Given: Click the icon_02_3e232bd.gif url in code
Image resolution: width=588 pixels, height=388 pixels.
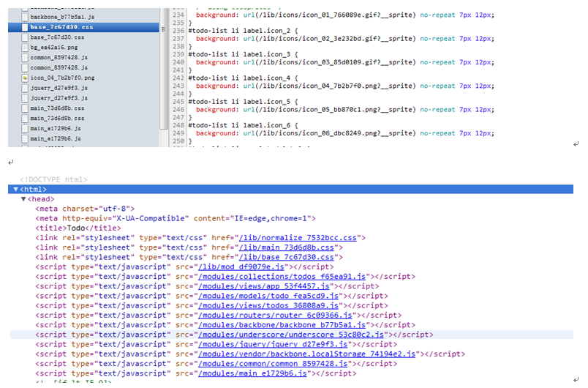Looking at the screenshot, I should 330,39.
